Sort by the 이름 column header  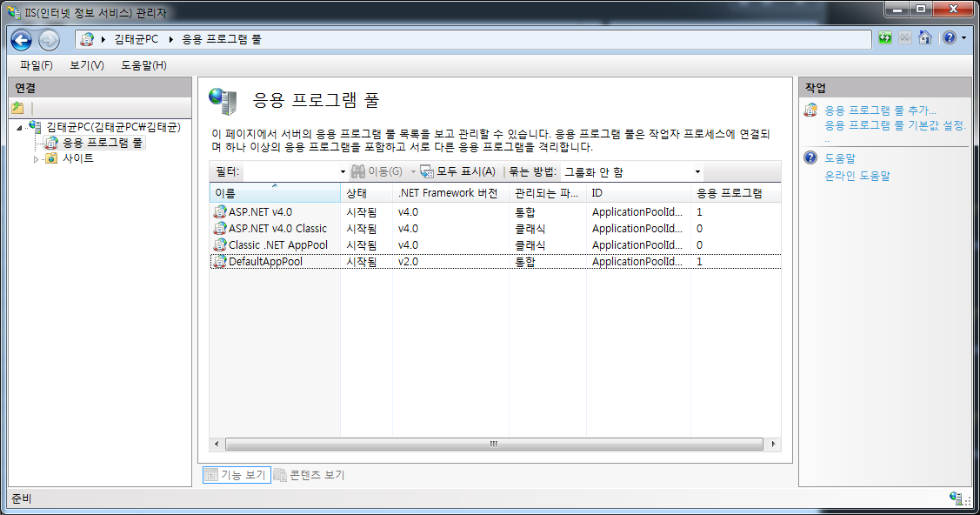tap(275, 193)
